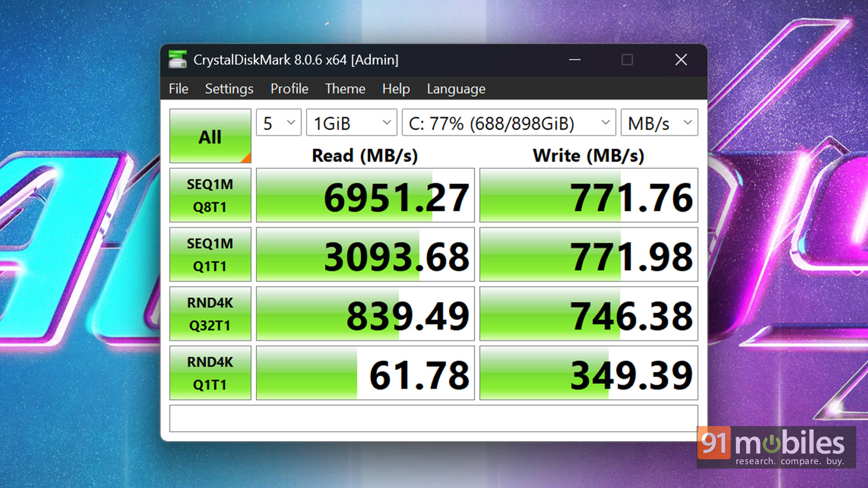868x488 pixels.
Task: Maximize the CrystalDiskMark window
Action: [627, 60]
